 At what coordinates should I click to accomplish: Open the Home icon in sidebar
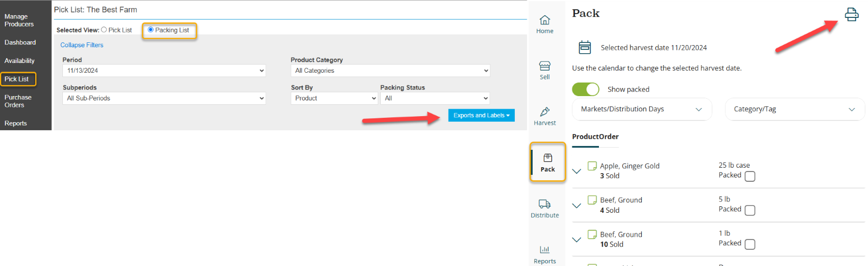[x=545, y=20]
